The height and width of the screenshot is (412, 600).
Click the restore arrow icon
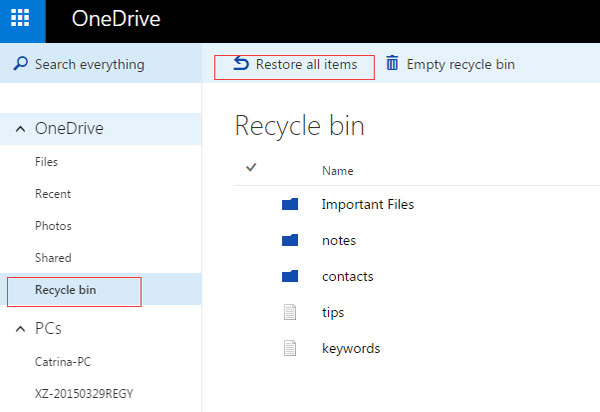(240, 64)
